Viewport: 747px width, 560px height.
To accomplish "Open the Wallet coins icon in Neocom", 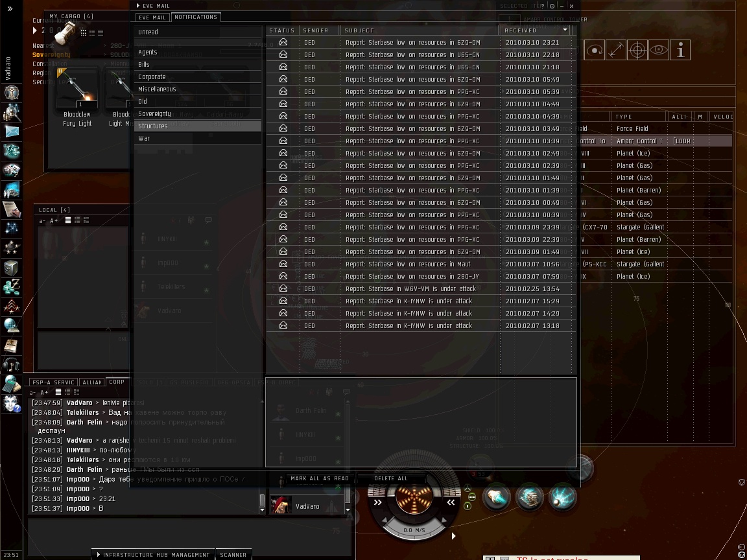I will click(12, 287).
